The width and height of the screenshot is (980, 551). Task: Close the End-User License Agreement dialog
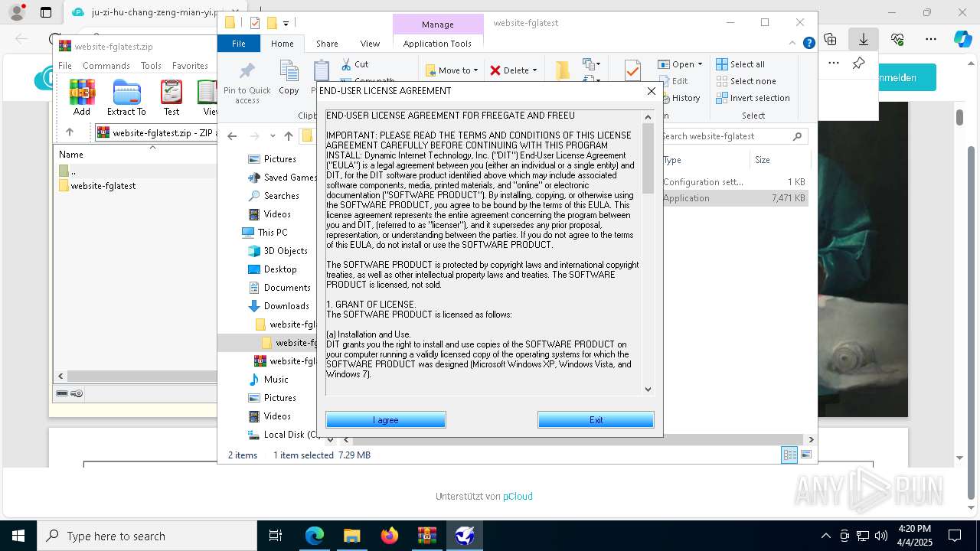coord(651,91)
